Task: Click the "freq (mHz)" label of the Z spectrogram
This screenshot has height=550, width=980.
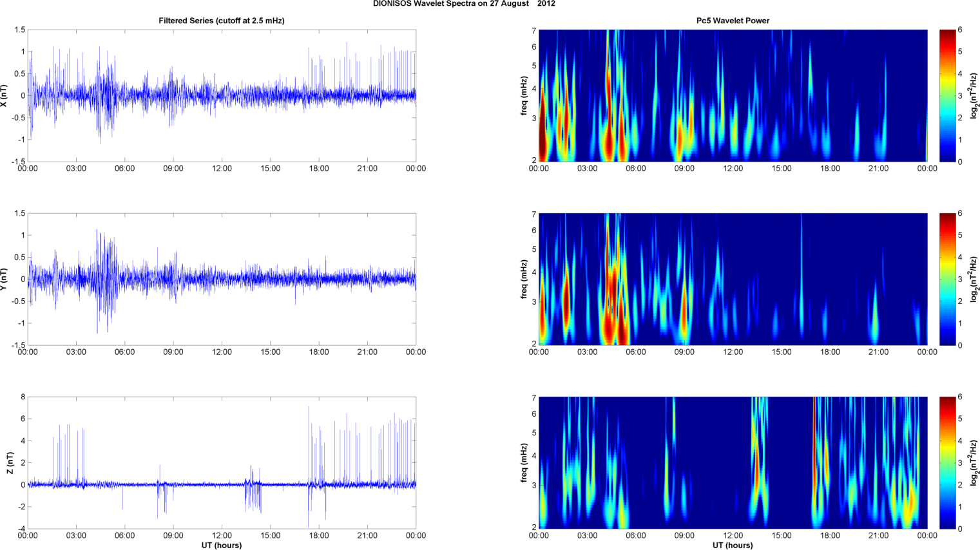Action: point(524,463)
